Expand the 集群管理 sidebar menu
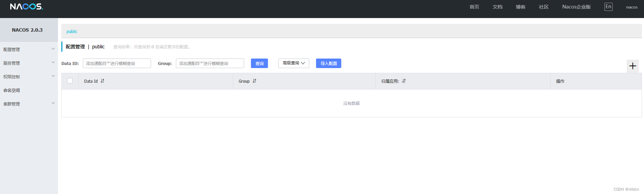Screen dimensions: 644x194 coord(29,104)
